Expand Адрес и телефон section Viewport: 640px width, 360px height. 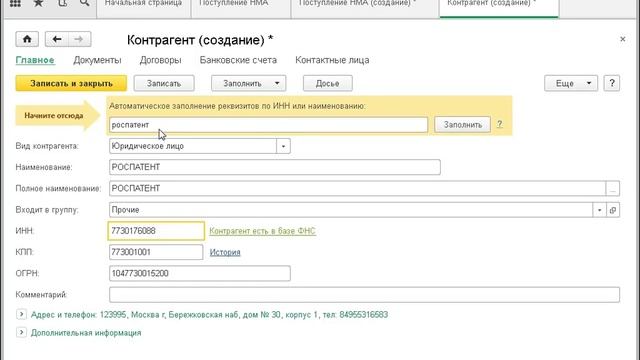point(21,314)
